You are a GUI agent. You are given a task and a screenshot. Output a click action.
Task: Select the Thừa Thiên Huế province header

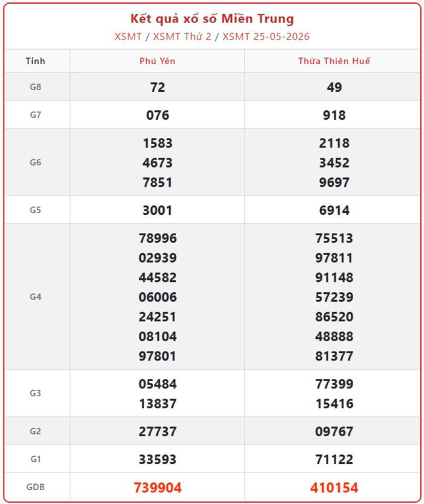[334, 61]
